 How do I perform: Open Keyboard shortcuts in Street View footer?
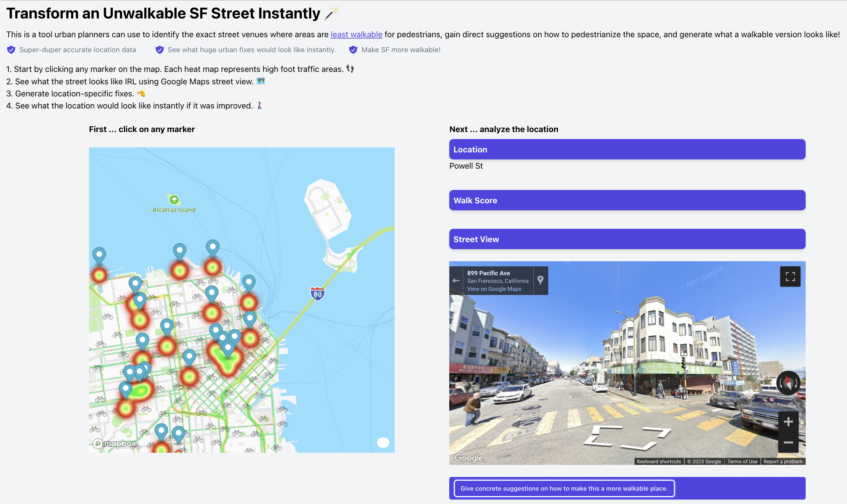click(659, 462)
